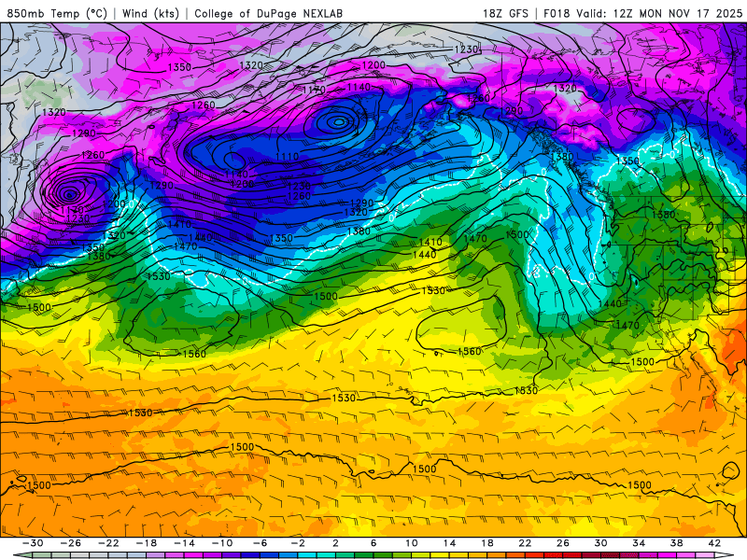
Task: Select the "-2" color scale label
Action: pos(298,543)
